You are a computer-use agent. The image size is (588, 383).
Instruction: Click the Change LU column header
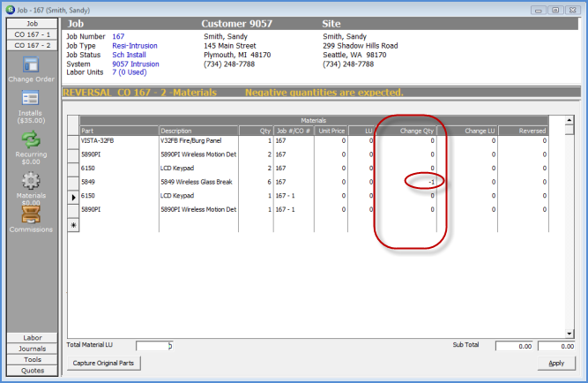[467, 131]
